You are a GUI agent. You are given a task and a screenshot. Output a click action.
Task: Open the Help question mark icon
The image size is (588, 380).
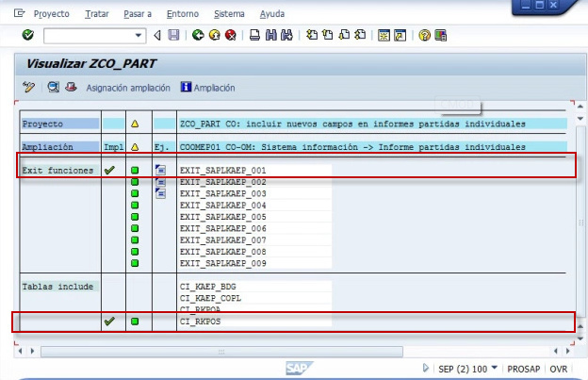click(x=424, y=36)
